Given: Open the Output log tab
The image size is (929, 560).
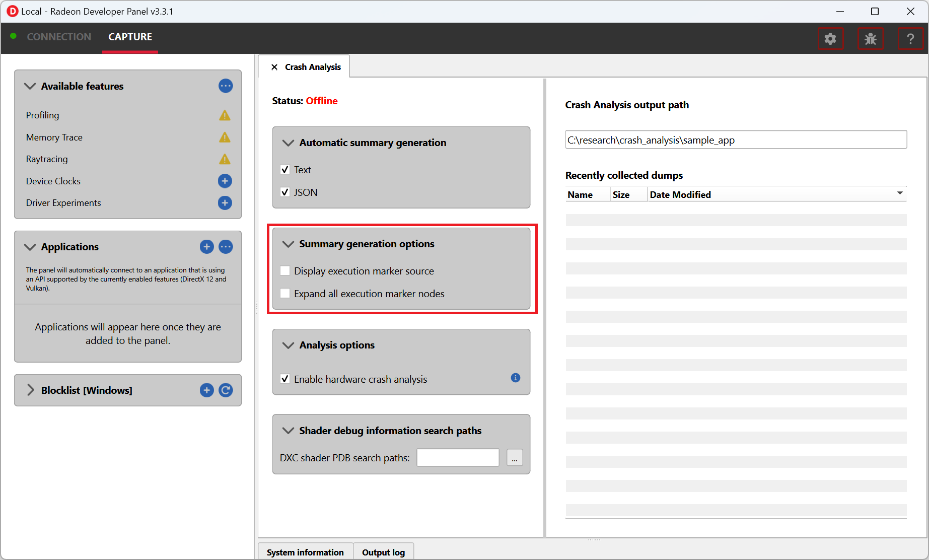Looking at the screenshot, I should pyautogui.click(x=383, y=552).
